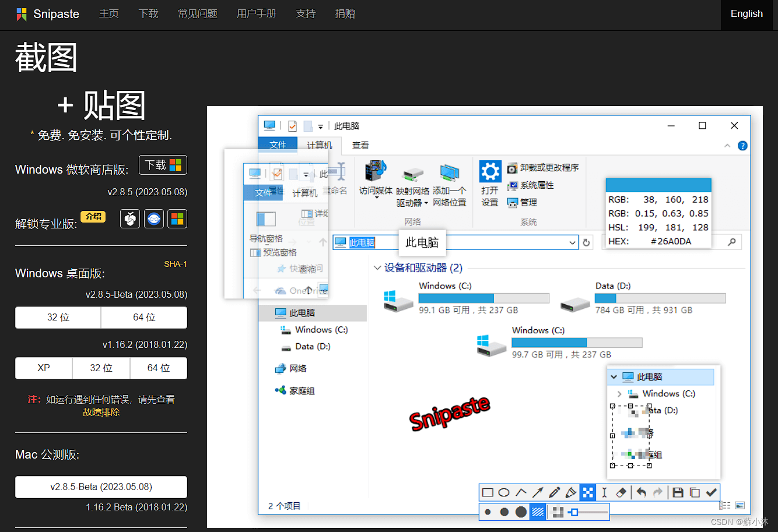Screen dimensions: 778x532
Task: Open explorer 文件 tab
Action: tap(278, 145)
